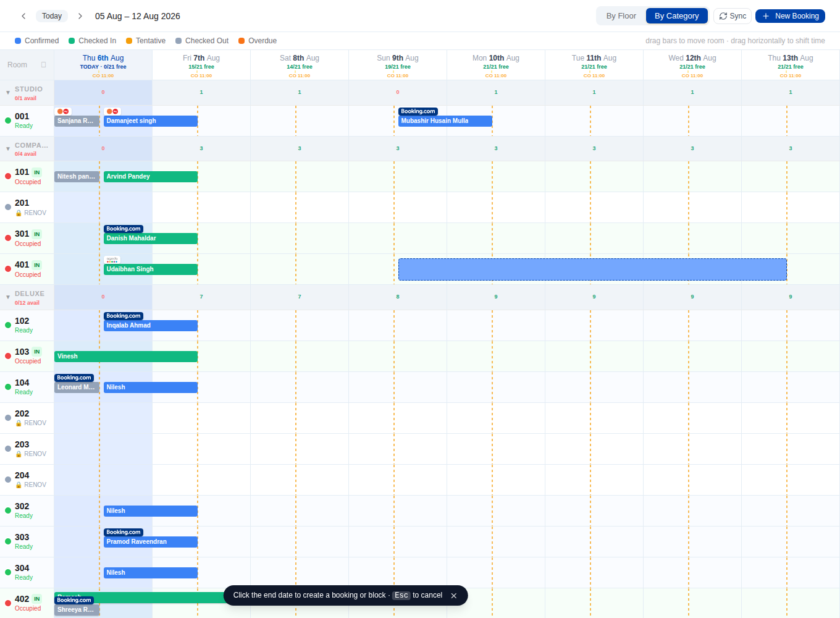The image size is (840, 618).
Task: Go to the previous week arrow
Action: (23, 16)
